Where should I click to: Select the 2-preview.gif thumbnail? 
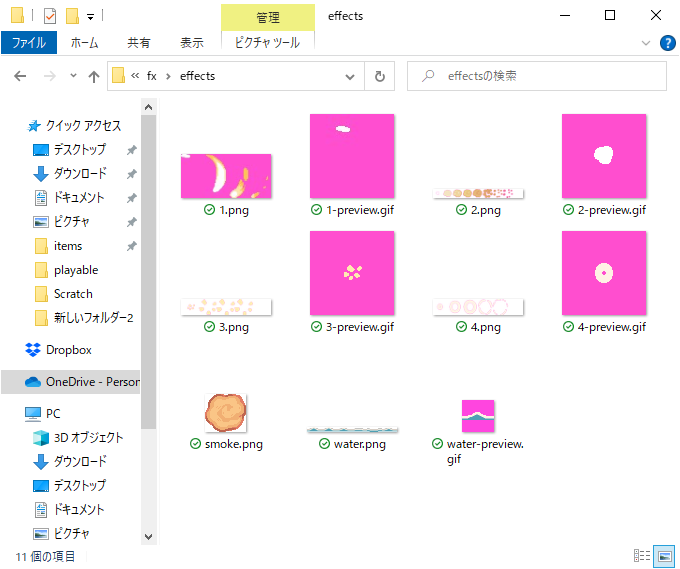click(604, 156)
